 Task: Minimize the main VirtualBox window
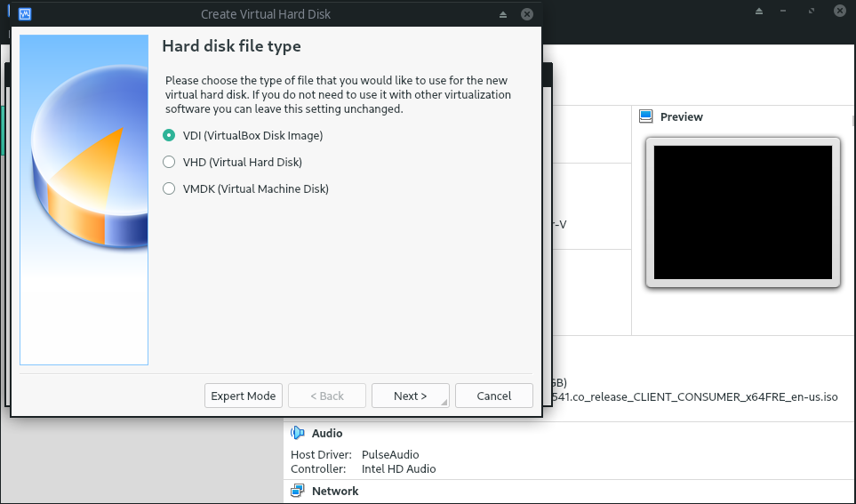click(x=785, y=12)
